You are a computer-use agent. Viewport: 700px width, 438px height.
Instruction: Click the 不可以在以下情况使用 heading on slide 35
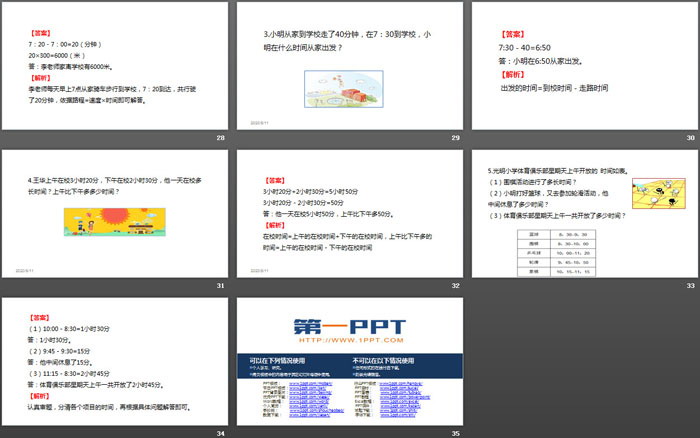[x=382, y=359]
